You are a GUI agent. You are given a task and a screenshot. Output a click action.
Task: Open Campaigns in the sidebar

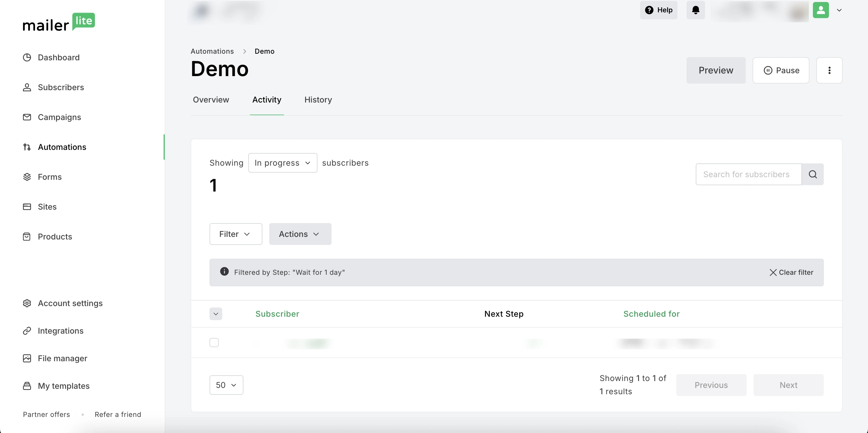coord(59,117)
